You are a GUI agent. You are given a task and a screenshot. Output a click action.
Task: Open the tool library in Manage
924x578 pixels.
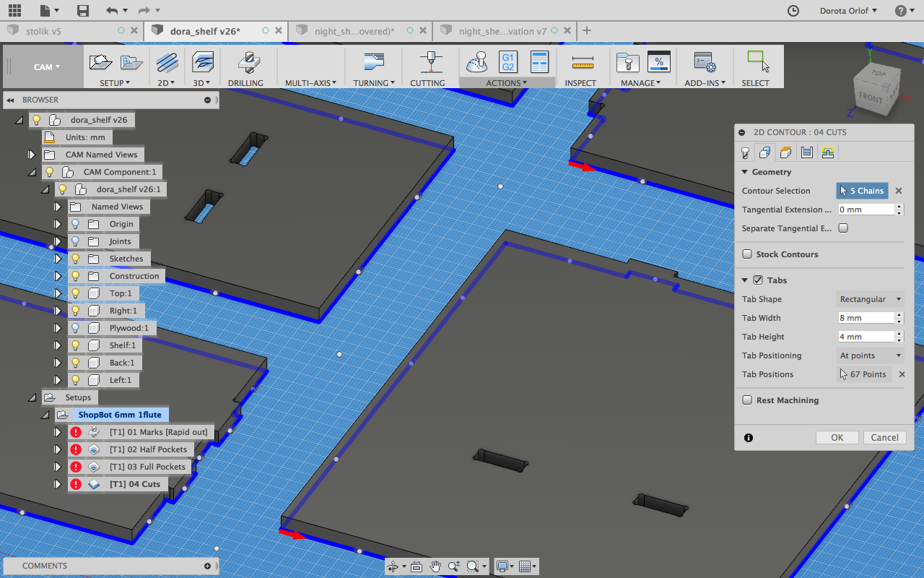click(x=628, y=62)
